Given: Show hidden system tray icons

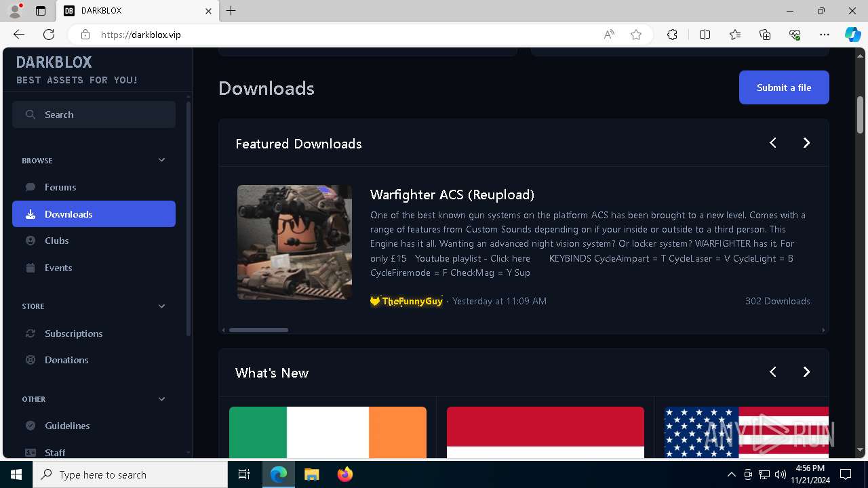Looking at the screenshot, I should (731, 474).
